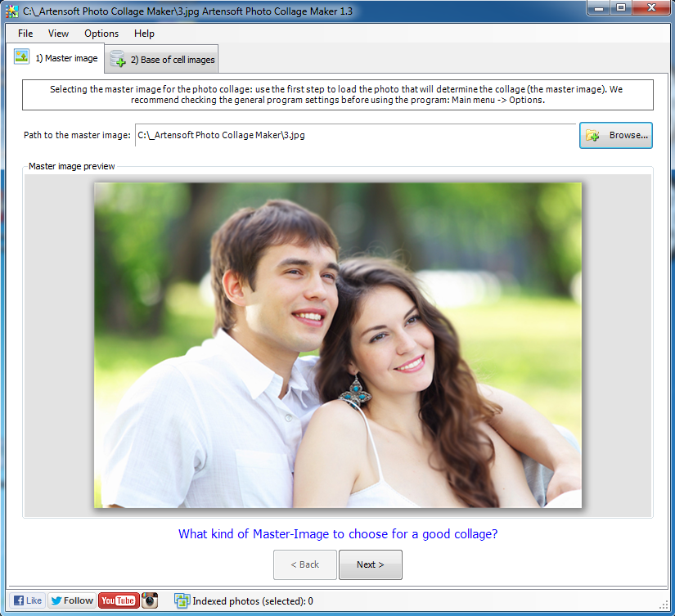This screenshot has width=675, height=616.
Task: Open the File menu
Action: (25, 34)
